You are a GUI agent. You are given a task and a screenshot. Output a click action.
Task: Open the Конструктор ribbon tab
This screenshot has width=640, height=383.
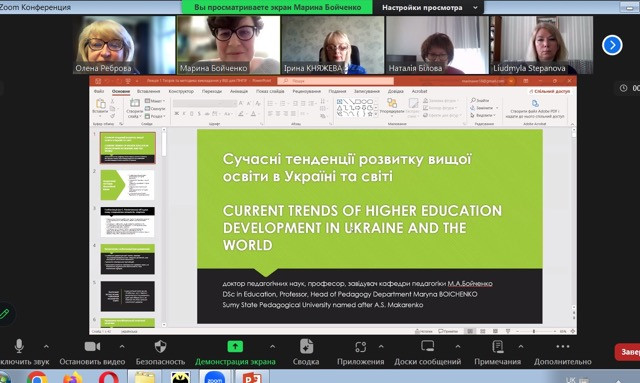pos(181,91)
